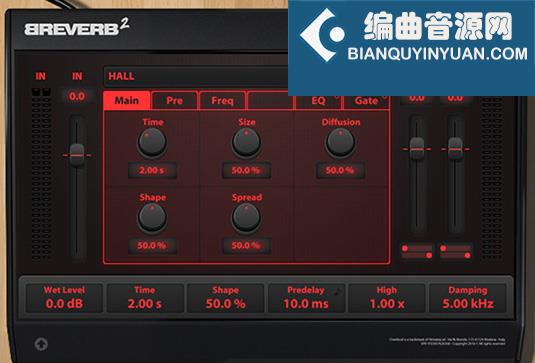Select the Damping 5.00 kHz cell
This screenshot has height=363, width=535.
click(x=468, y=298)
